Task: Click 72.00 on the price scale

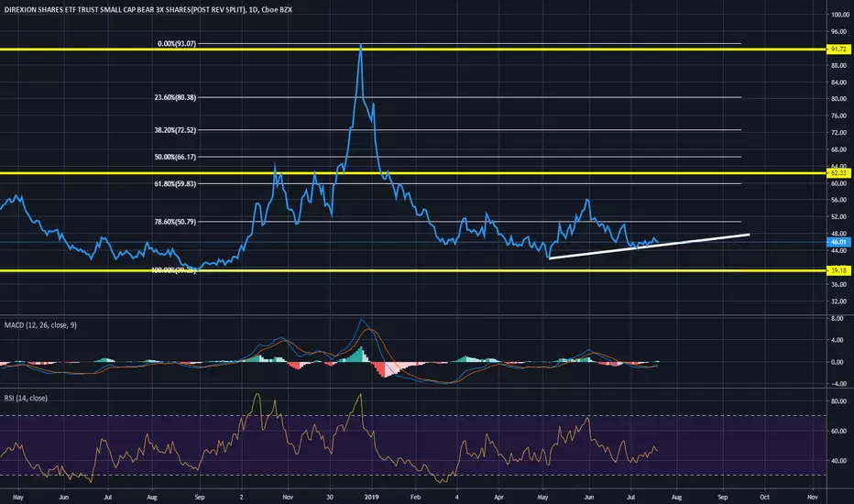Action: pos(839,132)
